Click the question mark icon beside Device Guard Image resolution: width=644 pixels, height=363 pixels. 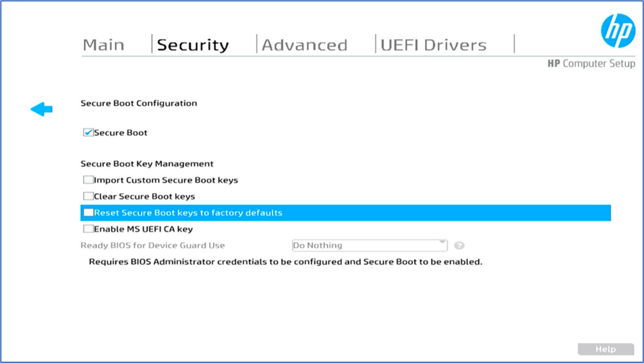(459, 246)
